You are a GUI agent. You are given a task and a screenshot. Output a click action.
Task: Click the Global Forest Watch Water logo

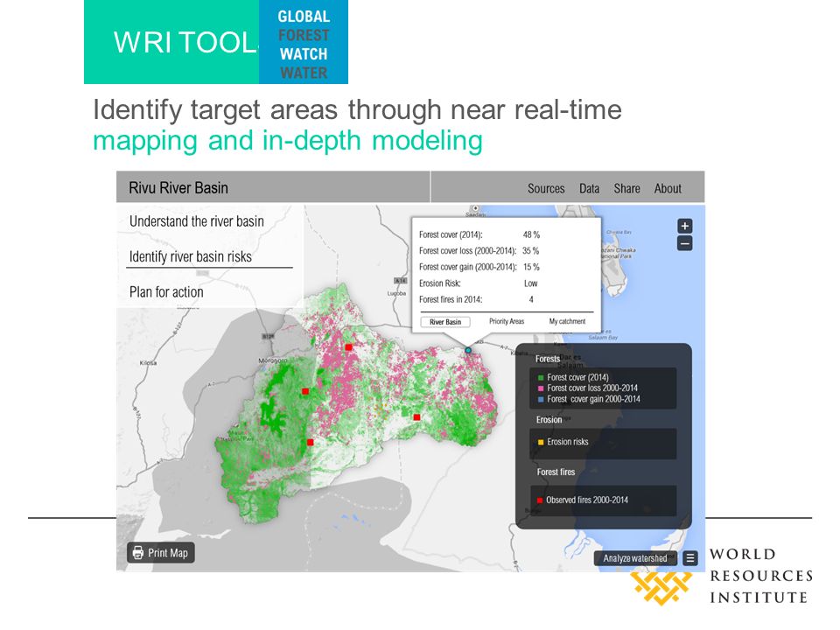pos(304,44)
